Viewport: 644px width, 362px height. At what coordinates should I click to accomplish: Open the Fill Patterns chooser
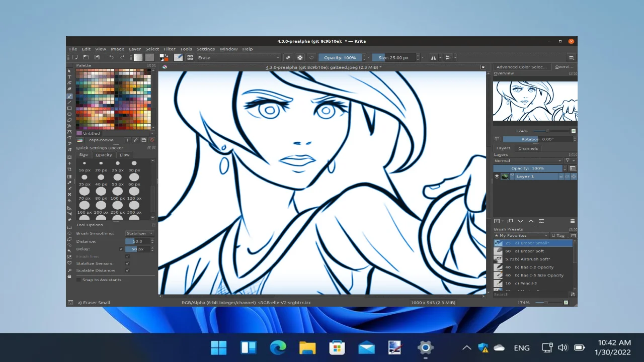[149, 57]
